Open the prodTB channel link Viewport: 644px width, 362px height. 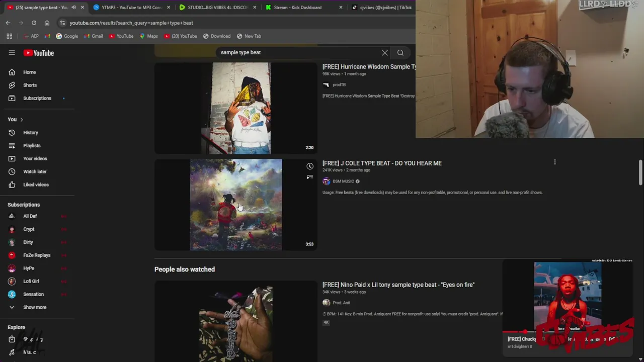coord(339,85)
